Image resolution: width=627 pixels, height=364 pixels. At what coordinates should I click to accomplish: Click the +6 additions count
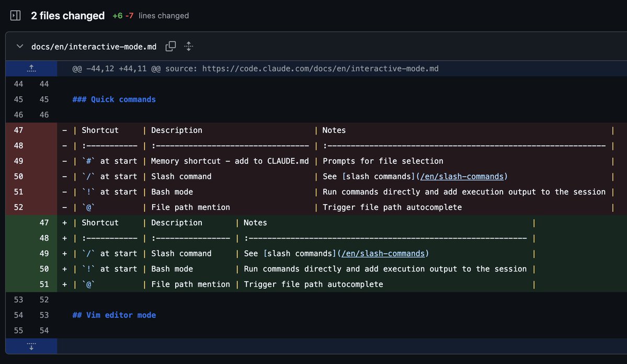118,16
